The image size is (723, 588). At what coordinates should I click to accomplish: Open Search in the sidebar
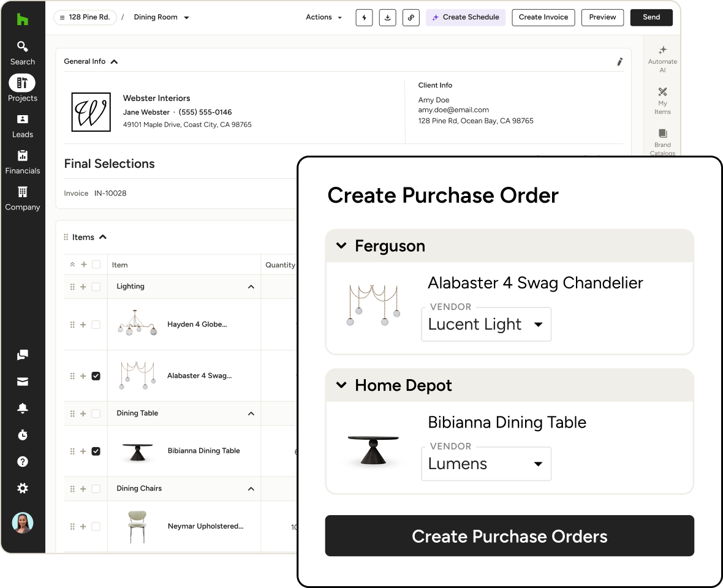[x=22, y=53]
